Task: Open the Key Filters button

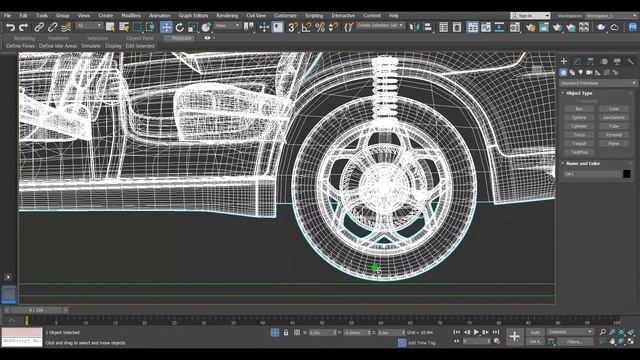Action: click(x=575, y=341)
